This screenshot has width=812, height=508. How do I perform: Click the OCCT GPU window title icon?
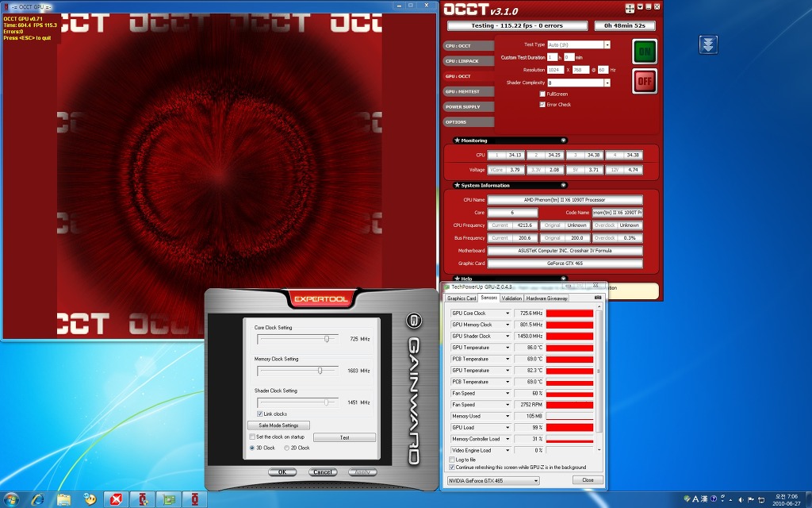tap(6, 6)
